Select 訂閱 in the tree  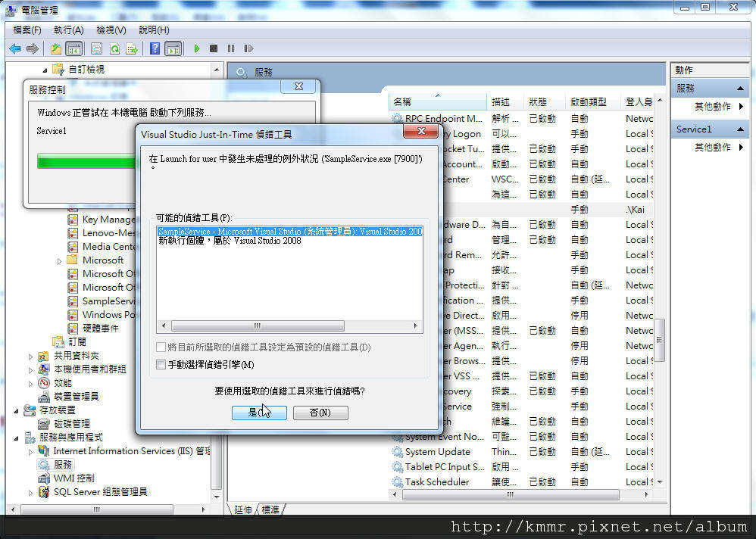coord(77,342)
